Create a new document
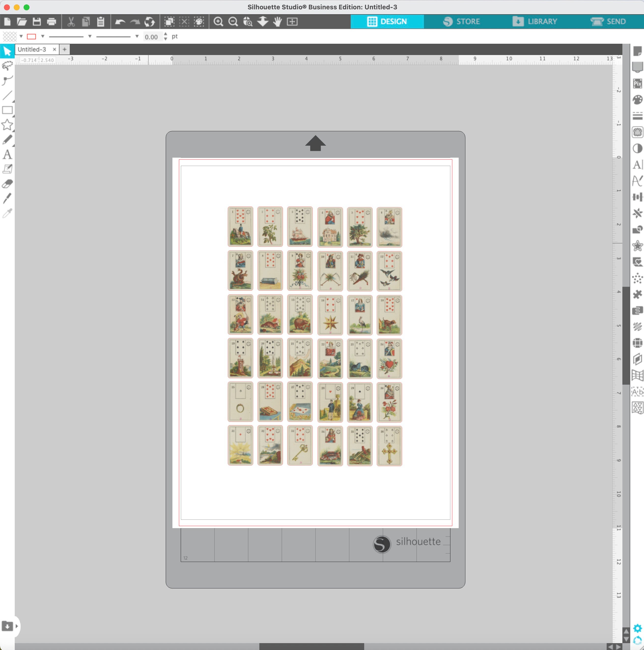644x650 pixels. 7,22
